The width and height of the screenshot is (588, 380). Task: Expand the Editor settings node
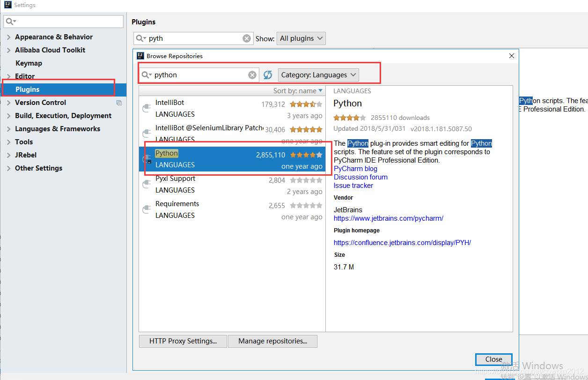9,76
